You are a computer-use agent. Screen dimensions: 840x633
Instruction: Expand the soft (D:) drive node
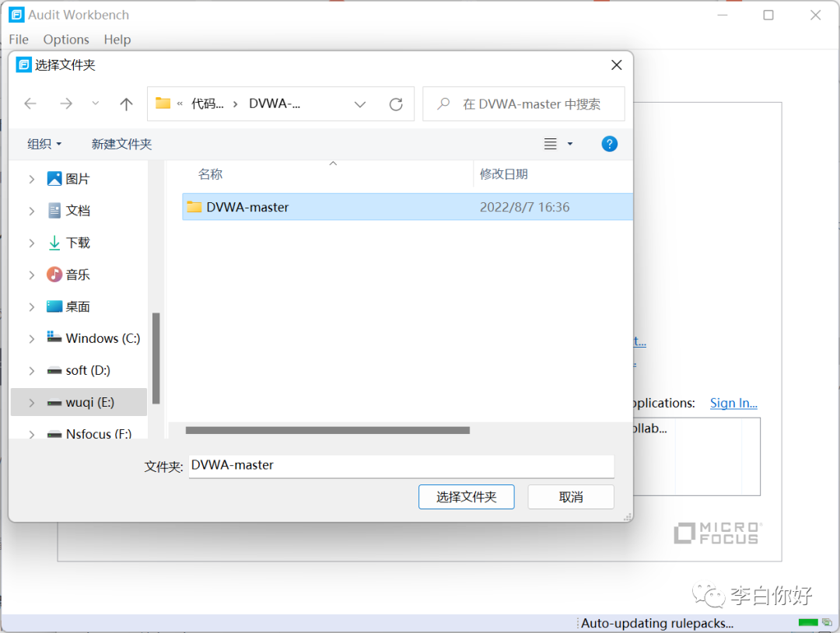coord(32,371)
